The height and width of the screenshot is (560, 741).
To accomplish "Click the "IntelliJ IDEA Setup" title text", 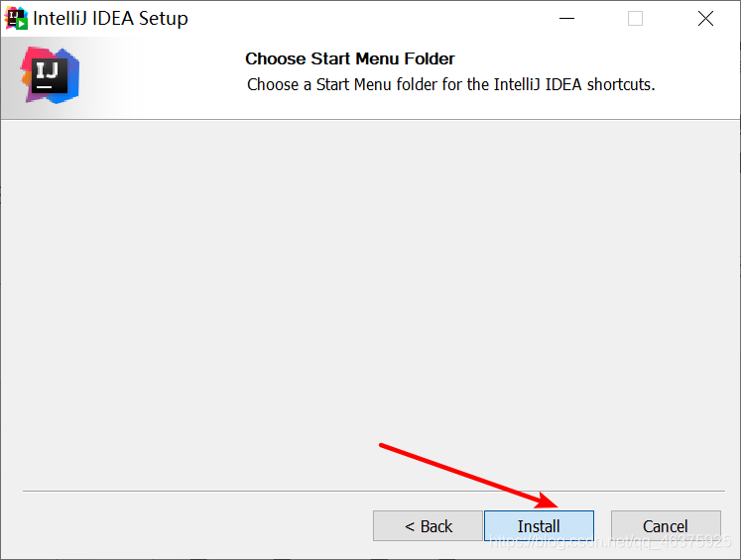I will tap(110, 18).
